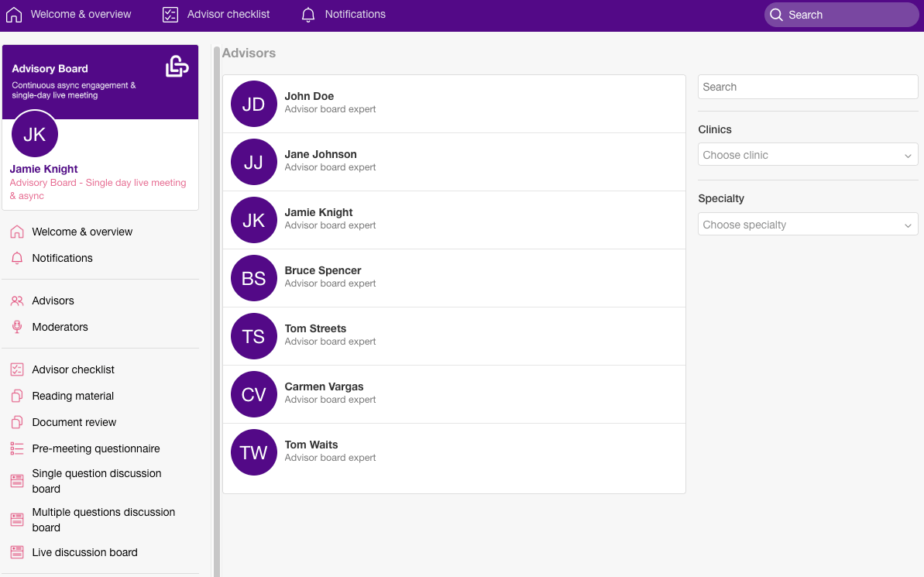The image size is (924, 577).
Task: Click Tom Streets' TS avatar
Action: pos(254,336)
